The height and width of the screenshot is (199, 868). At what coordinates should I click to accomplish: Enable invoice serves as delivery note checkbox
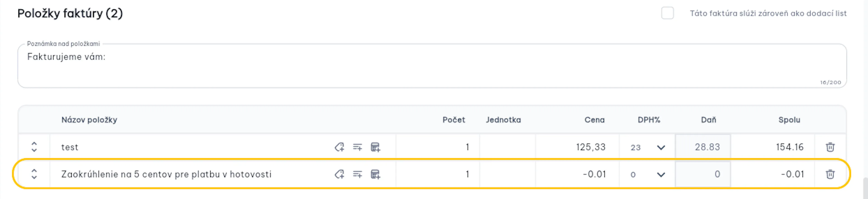point(667,13)
